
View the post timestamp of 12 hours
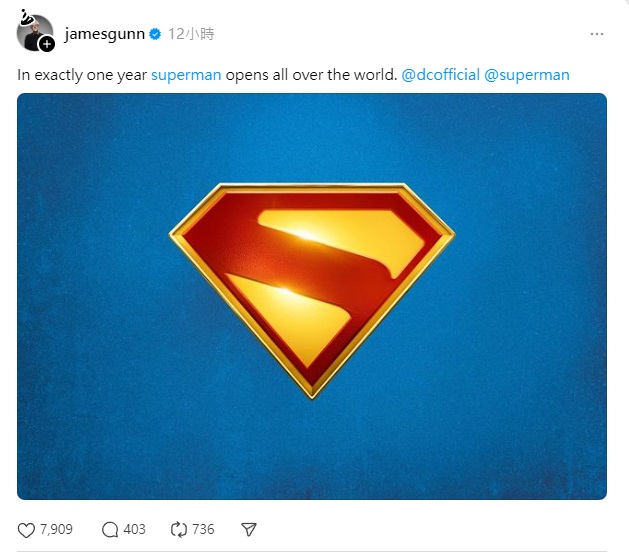coord(191,34)
